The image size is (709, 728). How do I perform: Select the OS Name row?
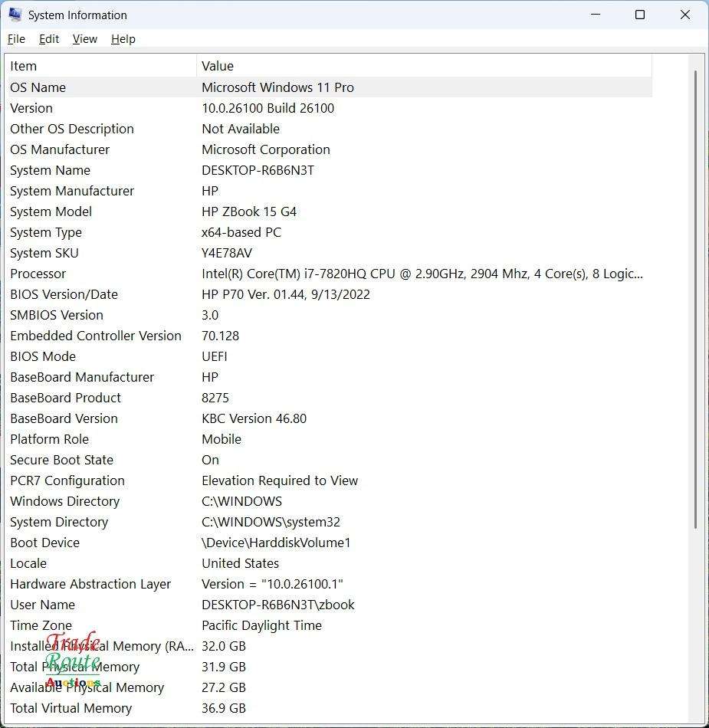(x=38, y=87)
